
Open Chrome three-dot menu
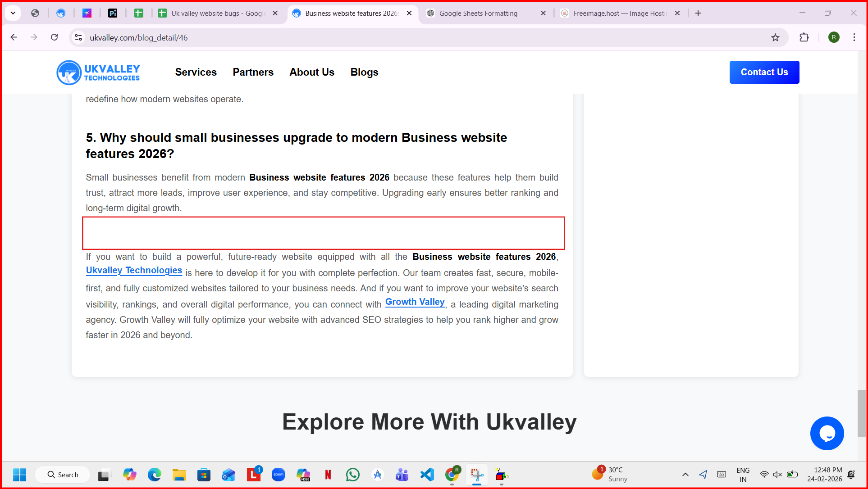854,38
